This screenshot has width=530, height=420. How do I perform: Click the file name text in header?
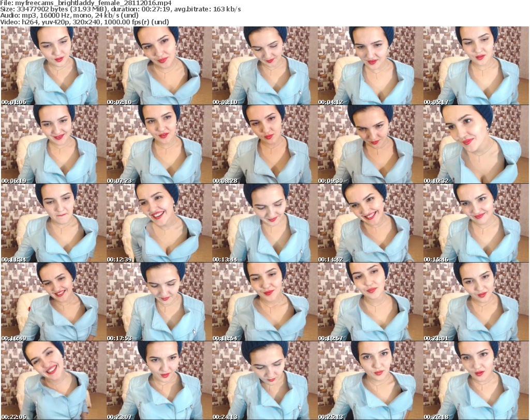click(x=86, y=3)
